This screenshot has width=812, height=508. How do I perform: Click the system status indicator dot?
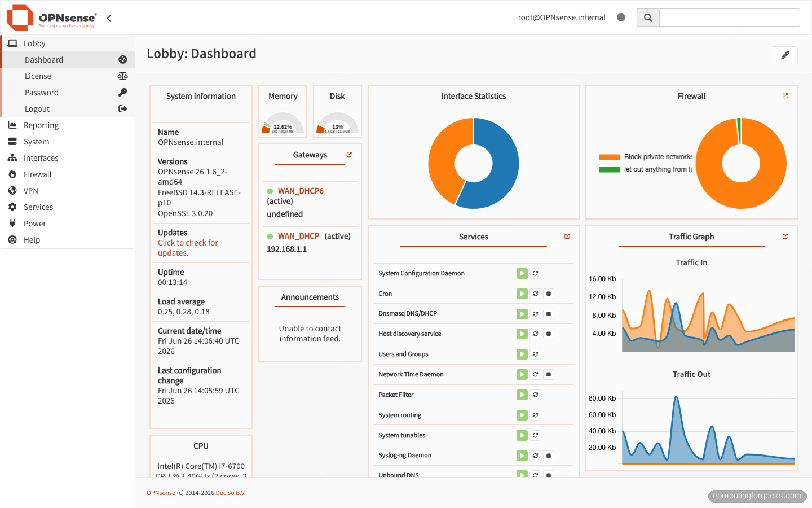(x=621, y=17)
